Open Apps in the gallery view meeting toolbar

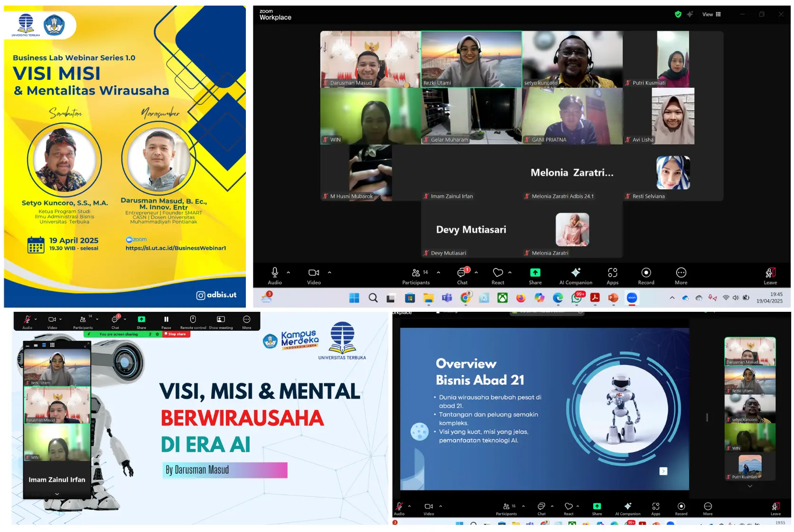[612, 275]
